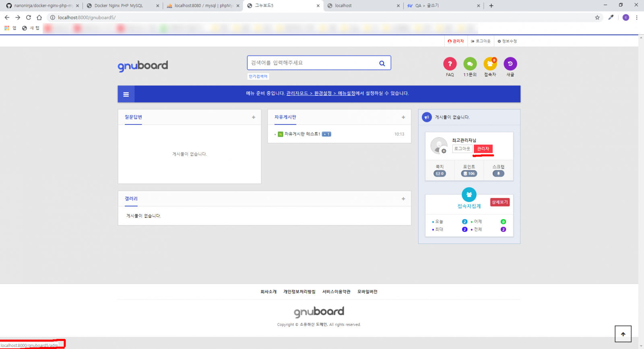Open the 쪽지 message count badge
This screenshot has height=349, width=644.
tap(440, 173)
